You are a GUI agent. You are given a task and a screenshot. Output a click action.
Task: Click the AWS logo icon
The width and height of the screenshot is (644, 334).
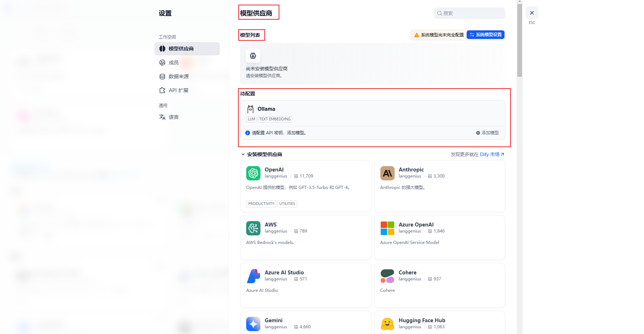(x=253, y=228)
